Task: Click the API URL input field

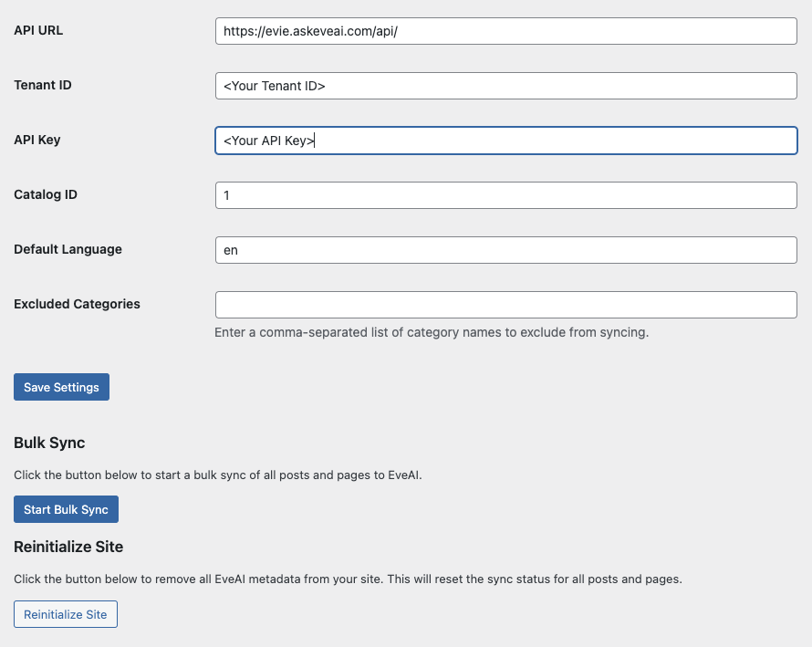Action: click(x=505, y=31)
